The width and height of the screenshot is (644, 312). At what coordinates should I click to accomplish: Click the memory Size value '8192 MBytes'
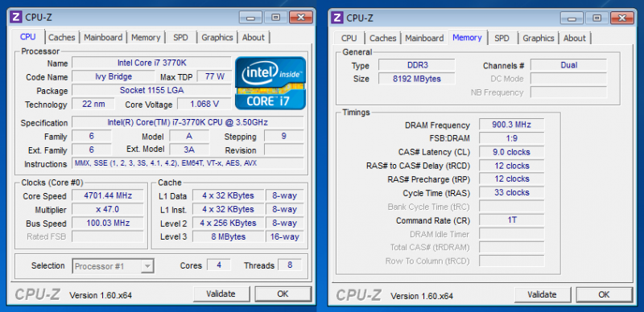[416, 79]
